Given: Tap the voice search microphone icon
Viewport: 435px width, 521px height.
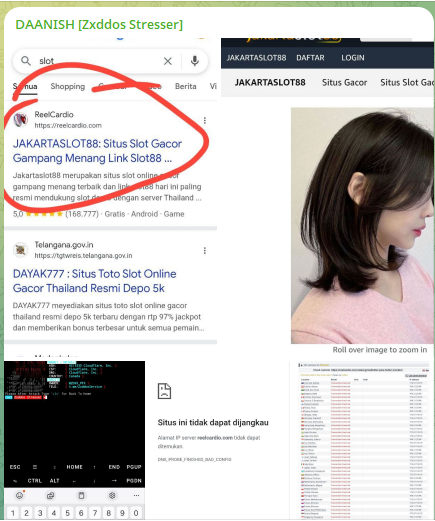Looking at the screenshot, I should point(195,61).
